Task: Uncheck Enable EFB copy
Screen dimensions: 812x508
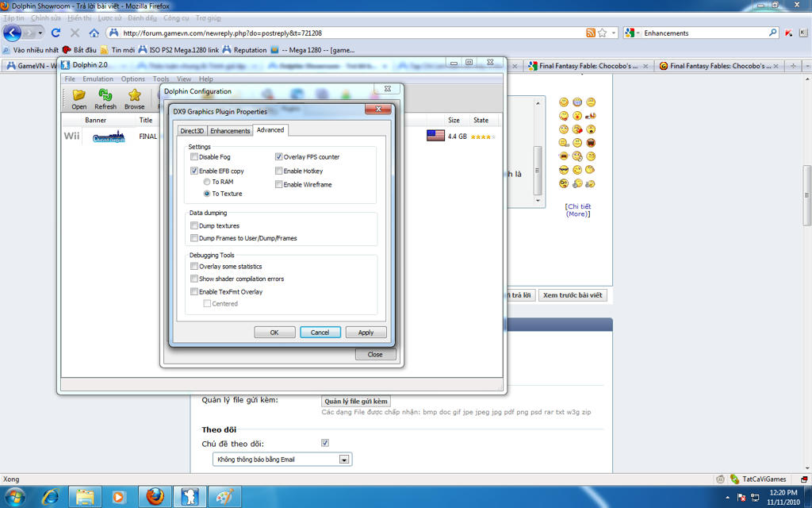Action: 194,171
